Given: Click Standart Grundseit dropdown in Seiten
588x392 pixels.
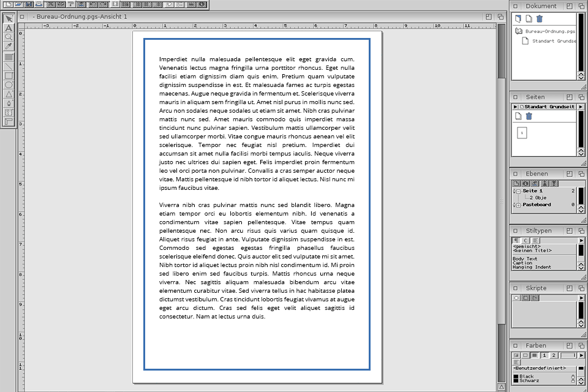Looking at the screenshot, I should [548, 107].
